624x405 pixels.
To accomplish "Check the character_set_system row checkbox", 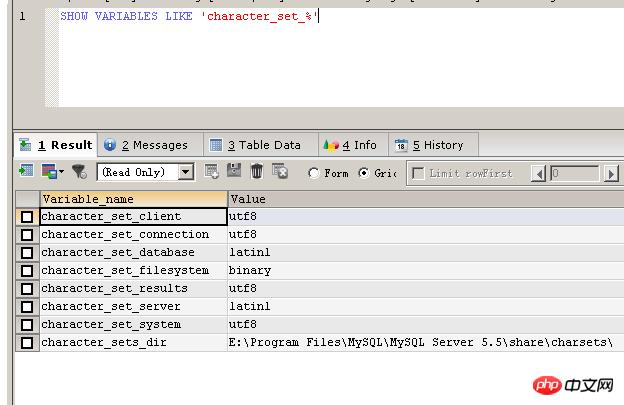I will click(x=27, y=325).
